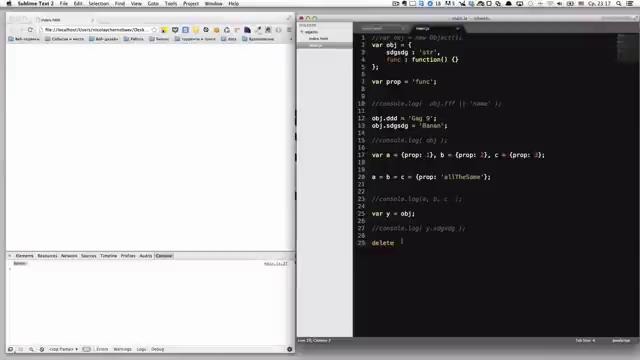
Task: Open the JavaScript syntax selector in status bar
Action: (x=621, y=340)
